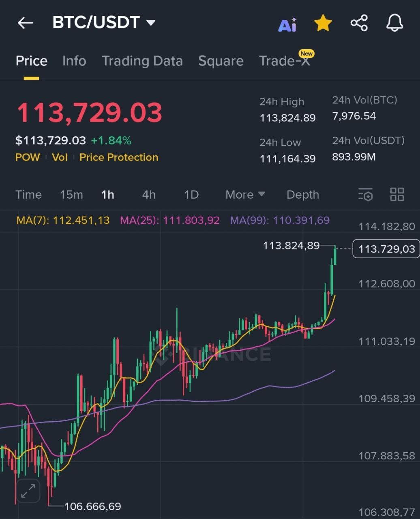Open chart indicator settings icon
420x519 pixels.
pos(365,195)
